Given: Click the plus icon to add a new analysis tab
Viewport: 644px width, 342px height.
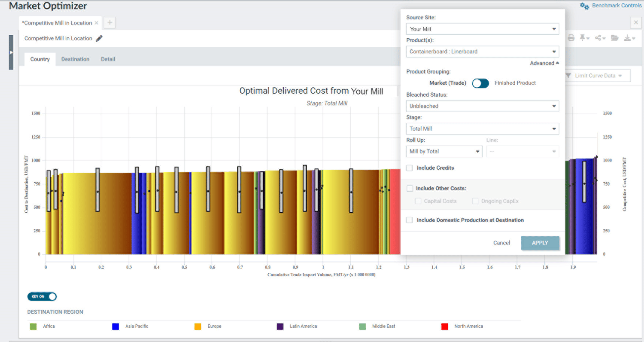Looking at the screenshot, I should (109, 22).
